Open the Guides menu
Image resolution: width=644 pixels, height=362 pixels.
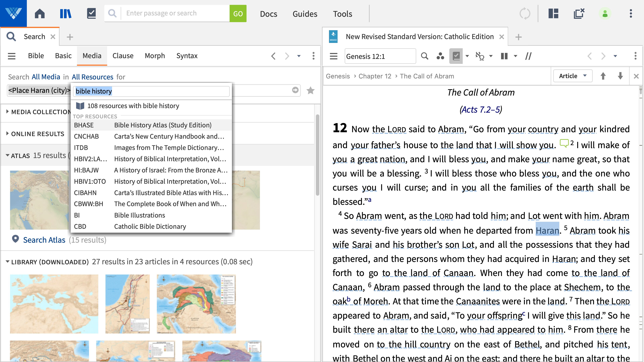(305, 14)
